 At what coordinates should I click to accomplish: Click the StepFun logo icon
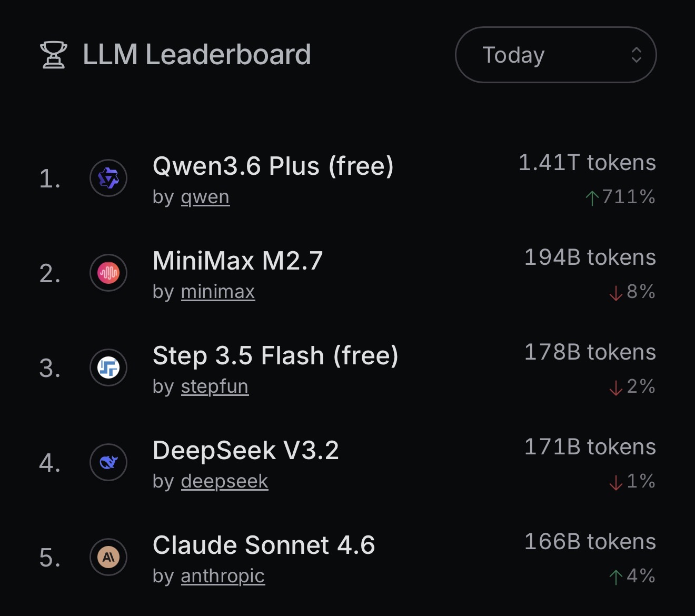point(108,367)
